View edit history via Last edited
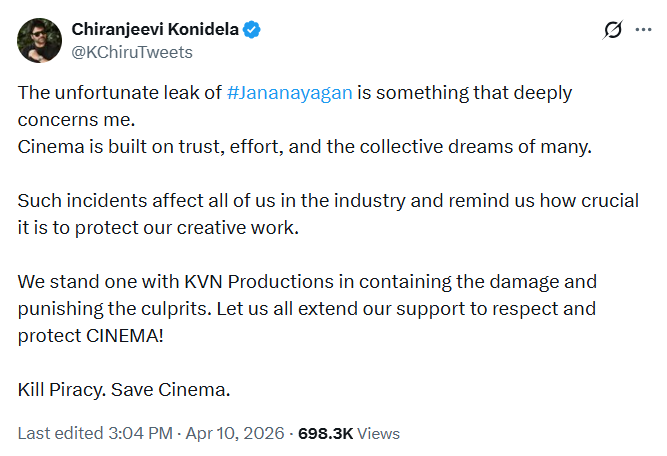Screen dimensions: 667x456 pyautogui.click(x=58, y=434)
